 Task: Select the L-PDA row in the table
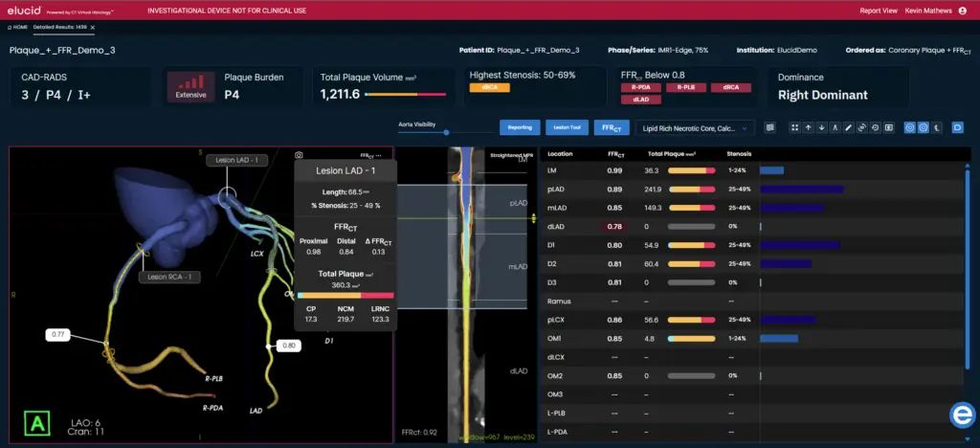point(750,432)
